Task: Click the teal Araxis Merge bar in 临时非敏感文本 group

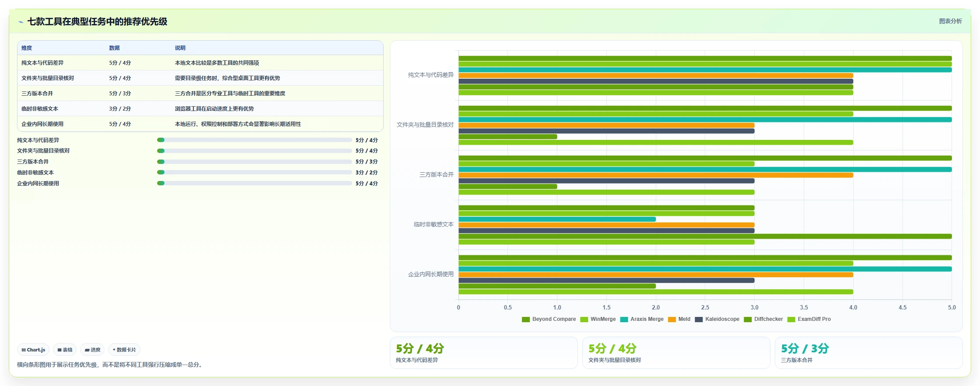Action: [x=557, y=219]
